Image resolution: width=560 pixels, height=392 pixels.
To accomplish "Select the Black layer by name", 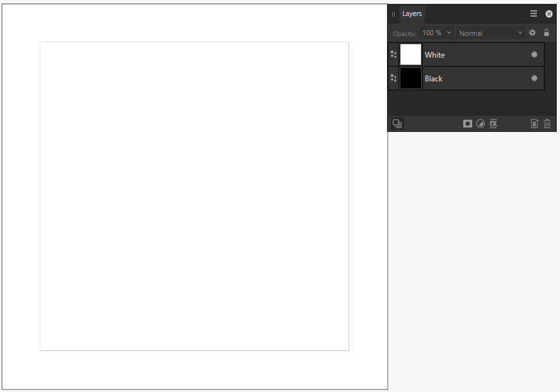I will click(434, 79).
